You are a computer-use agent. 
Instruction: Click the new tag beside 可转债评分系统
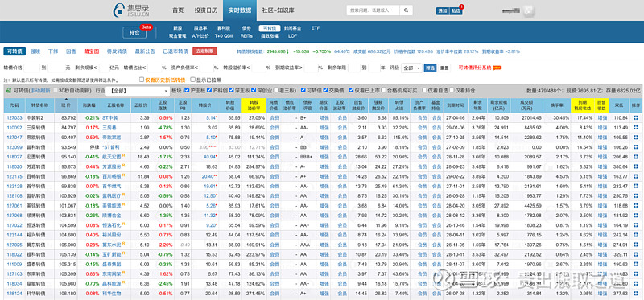click(496, 68)
